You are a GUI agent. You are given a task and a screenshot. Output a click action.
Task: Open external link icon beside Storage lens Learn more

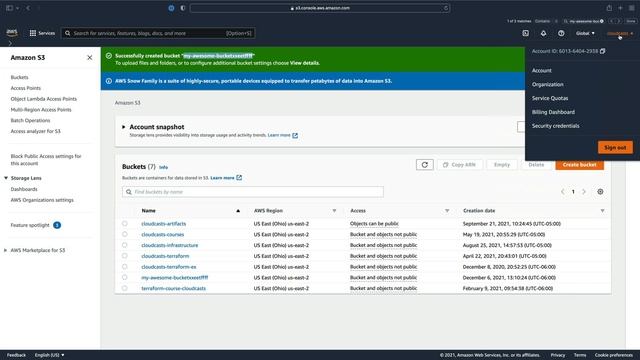pyautogui.click(x=295, y=135)
